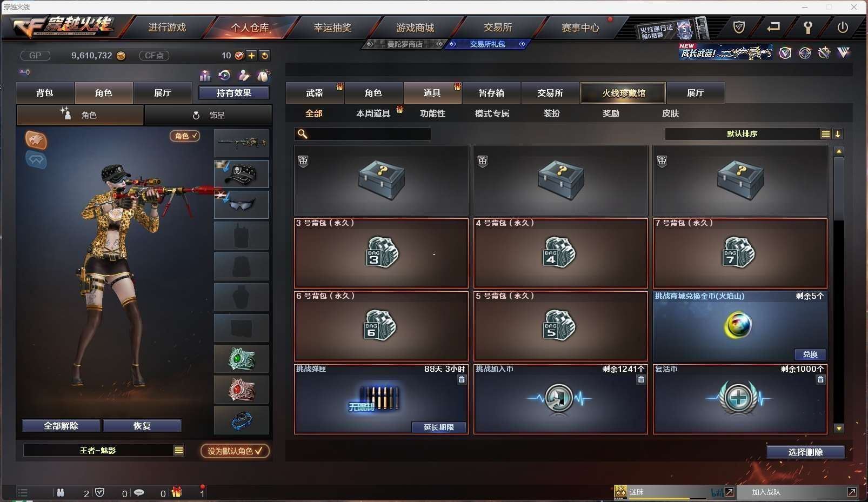Open the power exit icon in top bar
This screenshot has height=502, width=868.
(x=843, y=27)
